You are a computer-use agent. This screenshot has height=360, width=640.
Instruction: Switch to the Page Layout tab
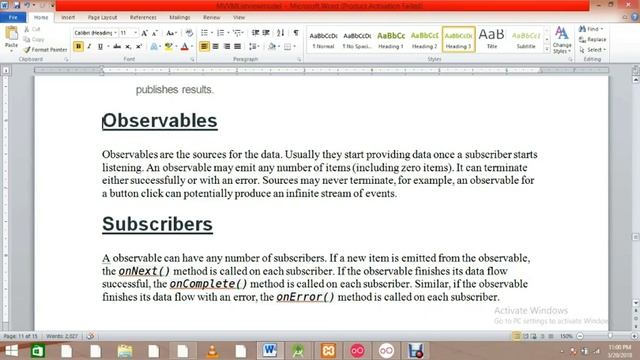(102, 17)
